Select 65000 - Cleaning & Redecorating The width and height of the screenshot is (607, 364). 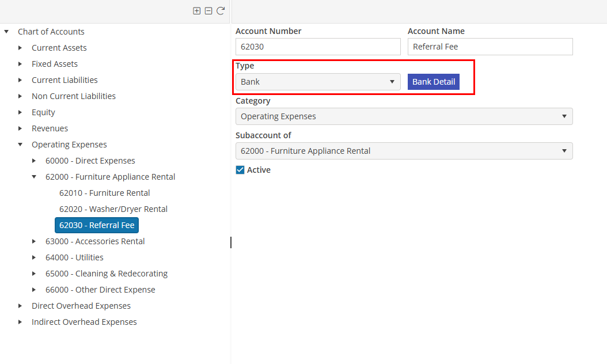click(x=107, y=274)
